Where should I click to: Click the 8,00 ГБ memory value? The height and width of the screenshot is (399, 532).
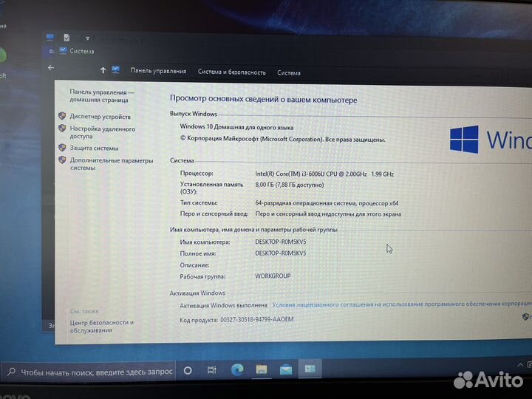pyautogui.click(x=290, y=185)
